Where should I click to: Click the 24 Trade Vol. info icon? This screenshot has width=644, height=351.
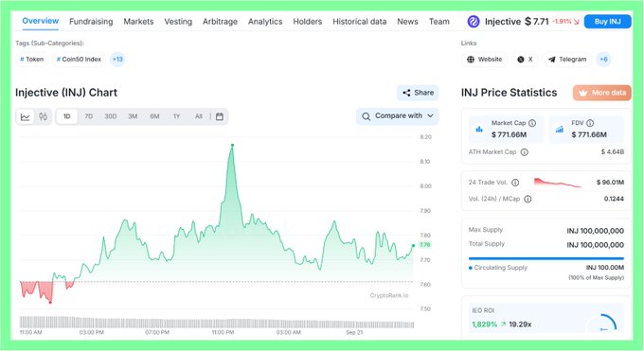pos(515,183)
